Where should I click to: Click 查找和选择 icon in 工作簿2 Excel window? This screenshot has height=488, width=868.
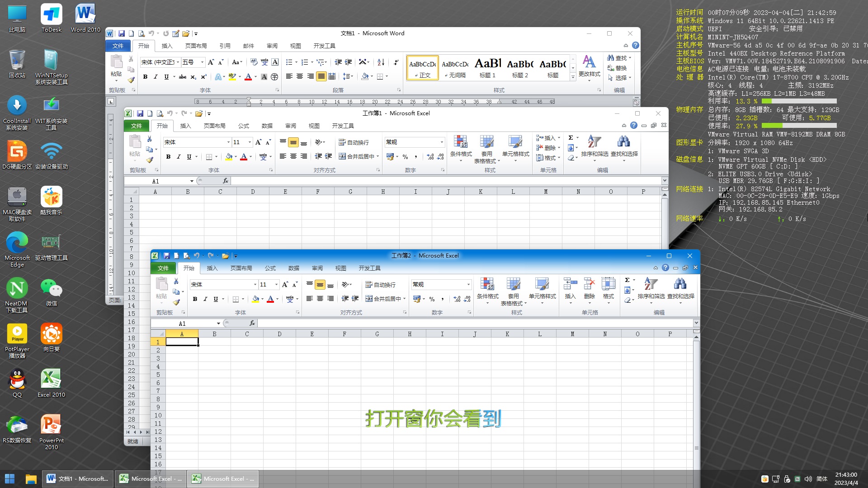680,290
